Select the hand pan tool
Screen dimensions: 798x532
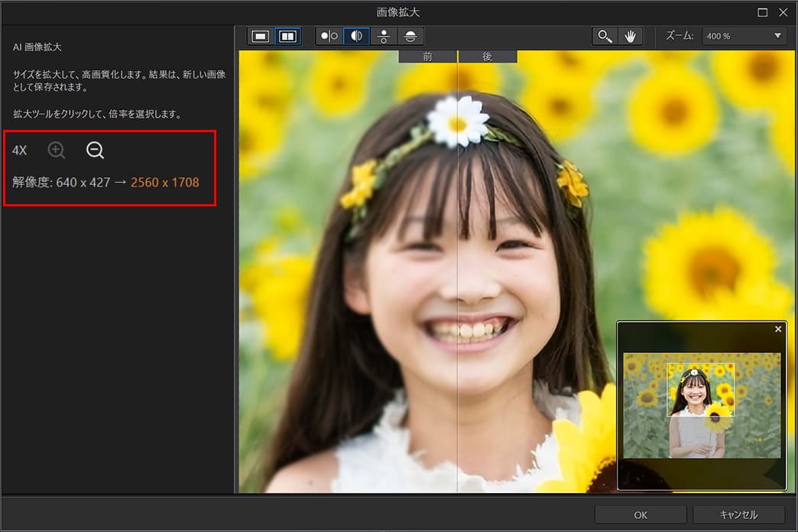629,36
